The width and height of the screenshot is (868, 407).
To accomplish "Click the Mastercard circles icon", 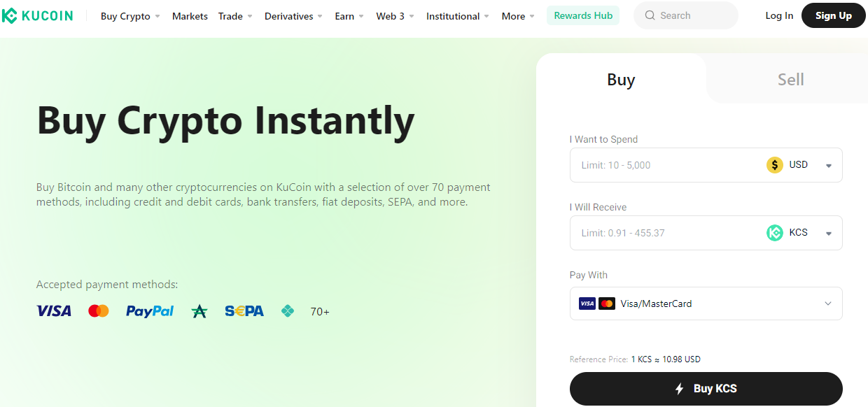I will click(x=99, y=311).
